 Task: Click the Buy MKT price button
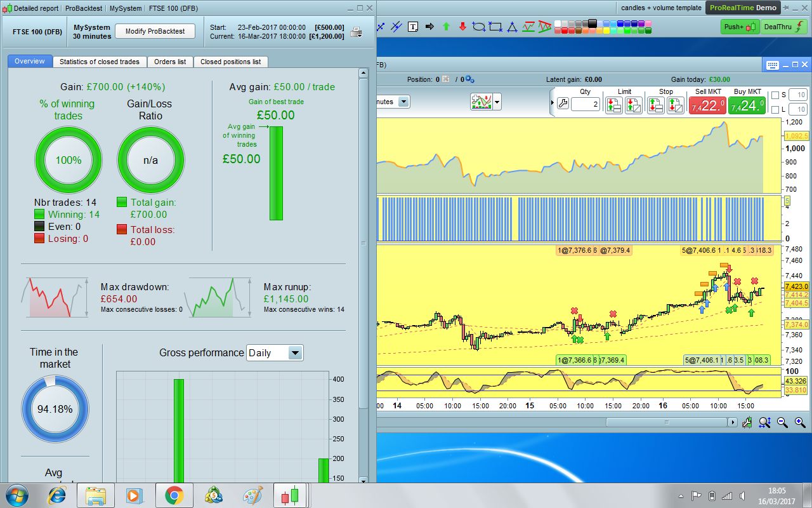748,105
